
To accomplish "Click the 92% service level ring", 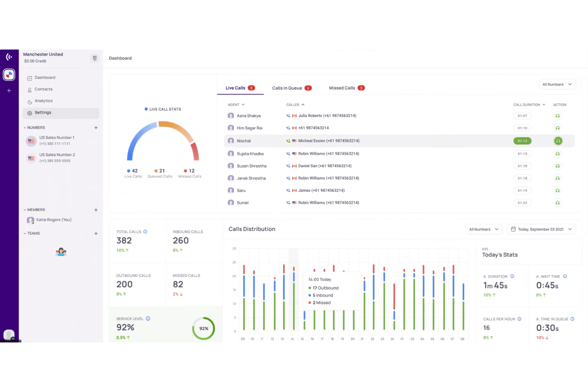I will coord(203,328).
